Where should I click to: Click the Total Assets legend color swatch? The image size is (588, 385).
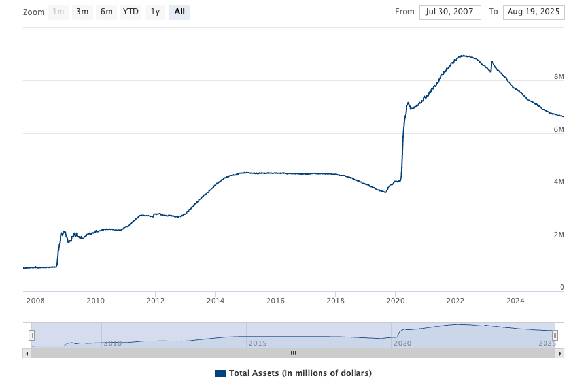tap(220, 373)
